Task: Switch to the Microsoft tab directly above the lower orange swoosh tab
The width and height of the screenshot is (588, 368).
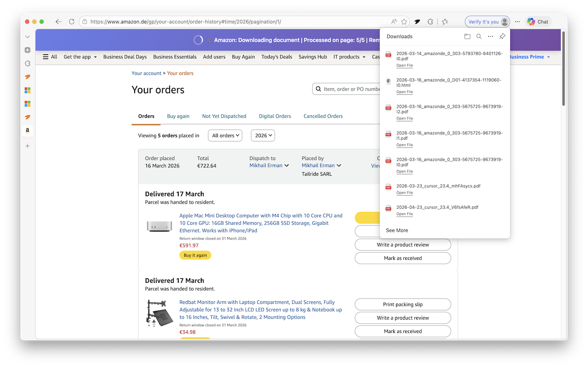Action: [x=28, y=104]
